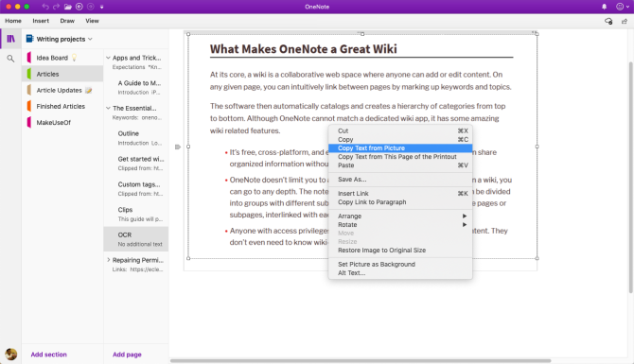Collapse The Essential... page group
This screenshot has width=634, height=364.
click(x=108, y=108)
